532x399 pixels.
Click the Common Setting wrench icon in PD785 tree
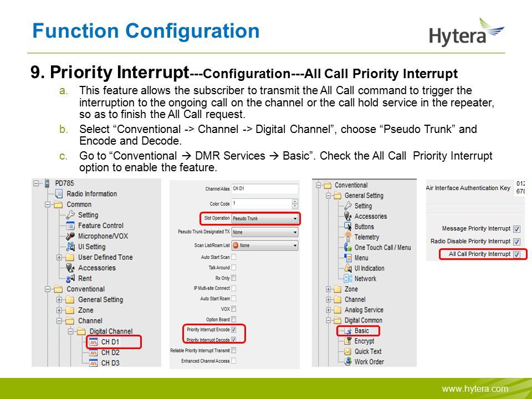click(70, 215)
